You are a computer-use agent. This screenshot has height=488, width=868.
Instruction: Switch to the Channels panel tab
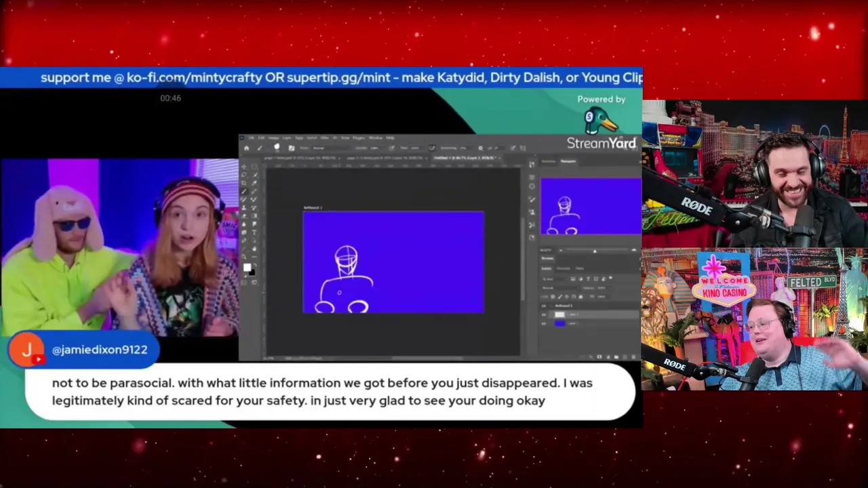coord(563,268)
